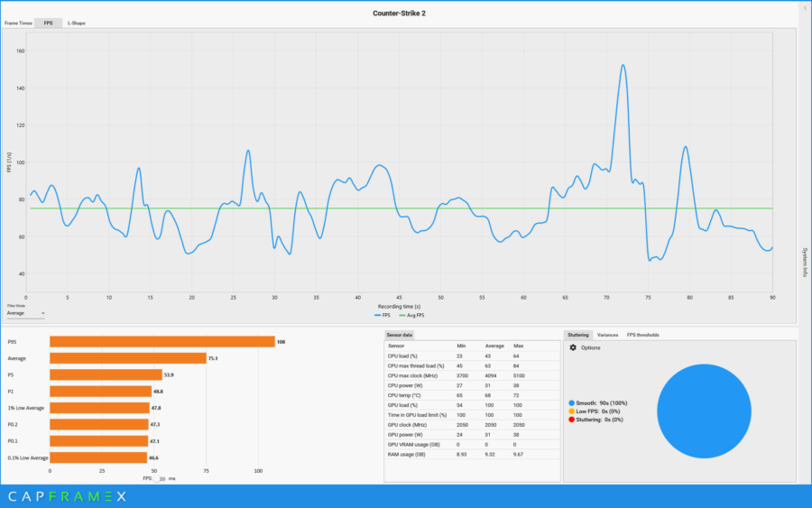Open the Variances tab
This screenshot has height=508, width=812.
[607, 335]
